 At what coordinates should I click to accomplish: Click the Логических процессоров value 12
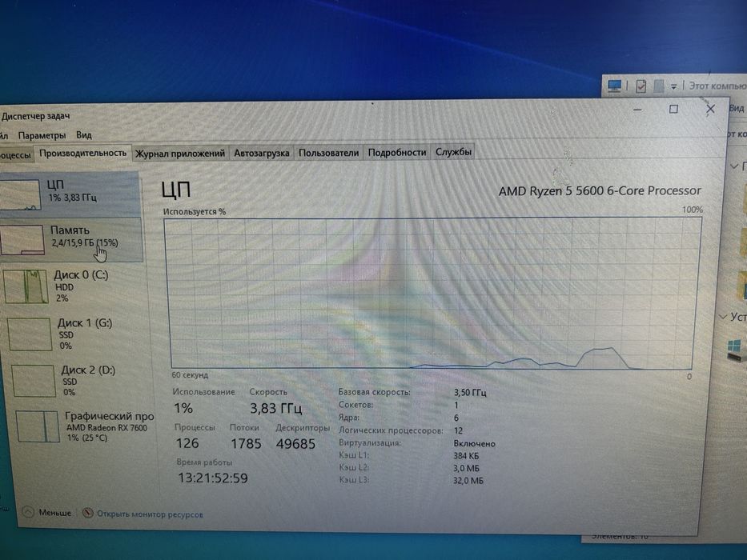pos(458,431)
